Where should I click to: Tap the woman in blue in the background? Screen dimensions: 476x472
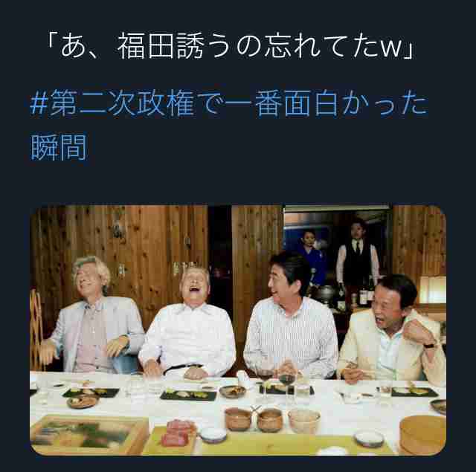point(312,258)
